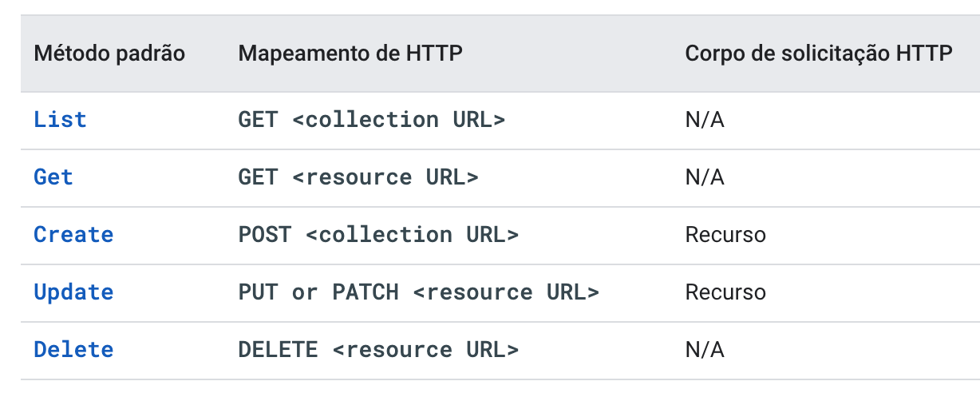Viewport: 980px width, 401px height.
Task: Click the 'PUT or PATCH <resource URL>' text
Action: click(x=418, y=292)
